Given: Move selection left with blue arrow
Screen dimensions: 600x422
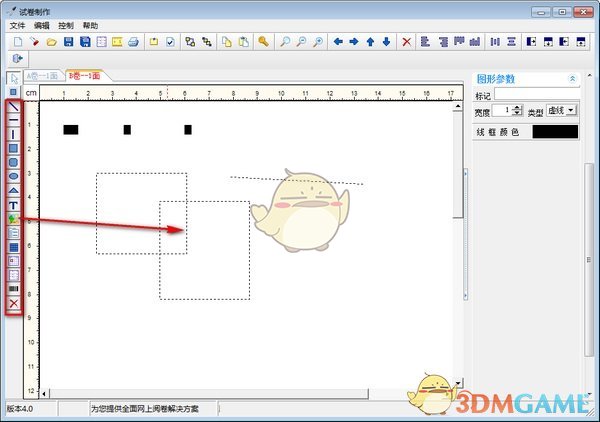Looking at the screenshot, I should point(338,41).
